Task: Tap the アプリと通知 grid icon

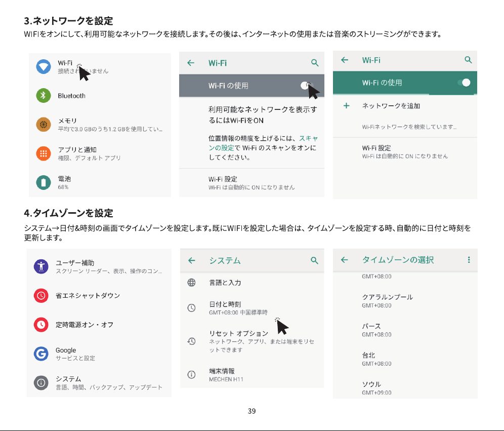Action: pos(44,153)
